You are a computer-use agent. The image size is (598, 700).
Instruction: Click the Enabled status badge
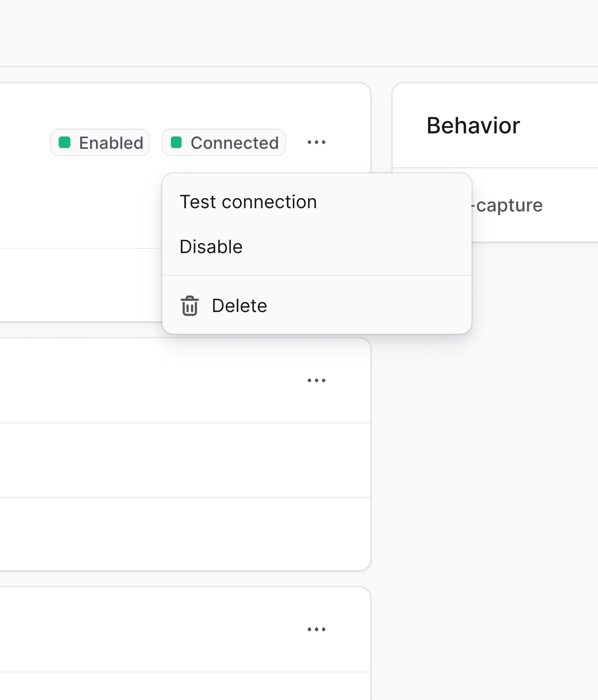pos(100,142)
